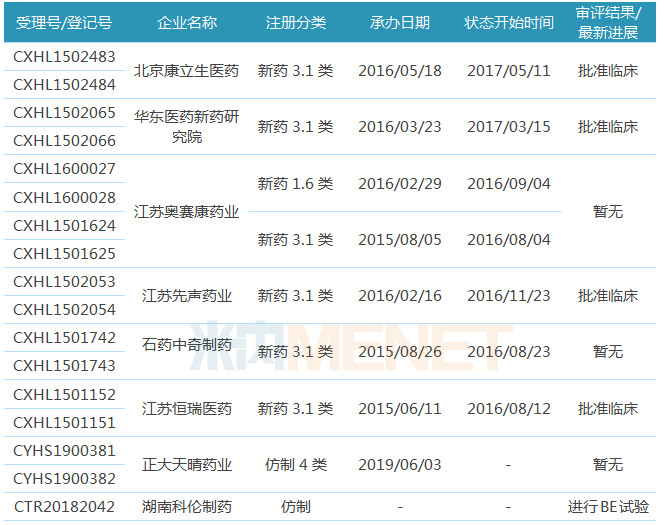Click company name 北京康立生医药
This screenshot has height=525, width=666.
186,71
